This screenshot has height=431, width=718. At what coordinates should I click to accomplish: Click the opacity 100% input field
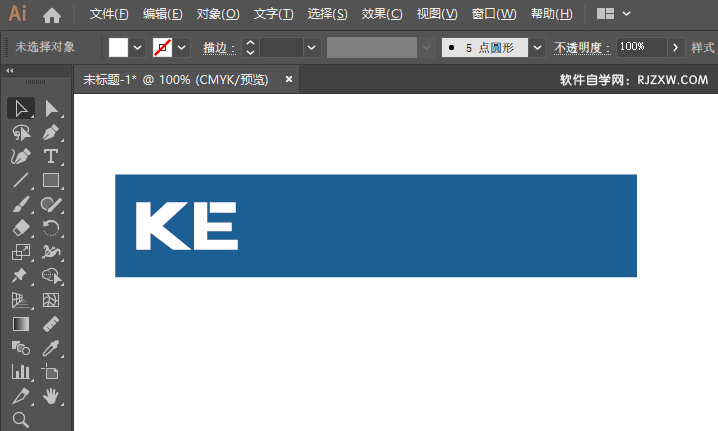coord(641,47)
